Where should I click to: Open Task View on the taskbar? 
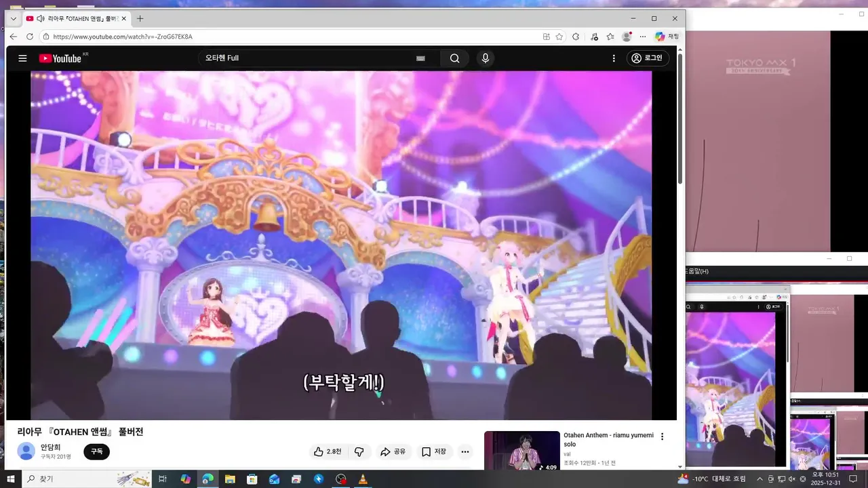click(163, 479)
